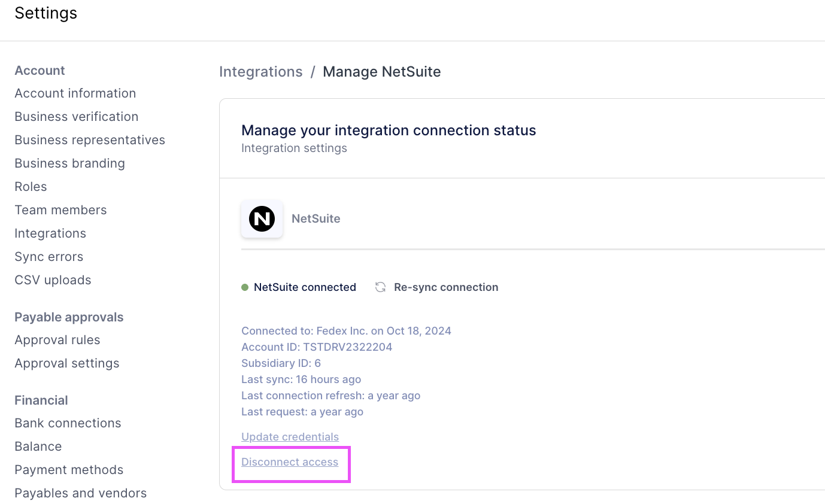Open Balance page
Screen dimensions: 825x504
[38, 447]
